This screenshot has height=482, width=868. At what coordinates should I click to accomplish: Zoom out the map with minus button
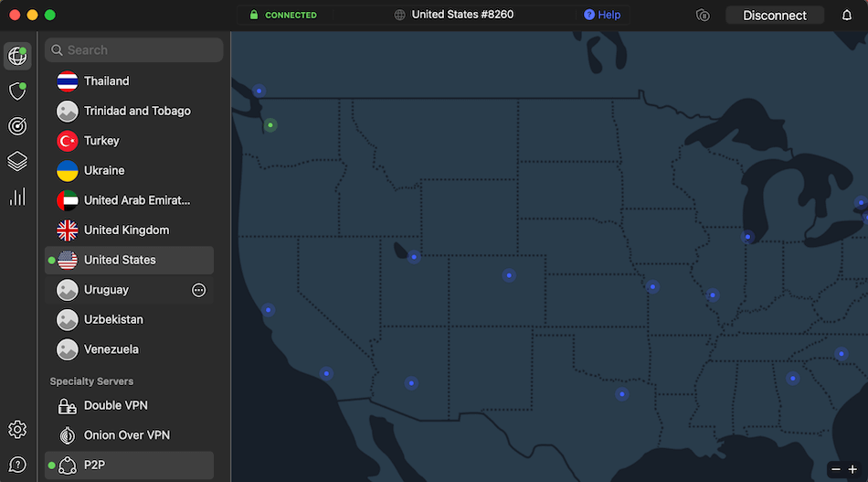pos(835,470)
